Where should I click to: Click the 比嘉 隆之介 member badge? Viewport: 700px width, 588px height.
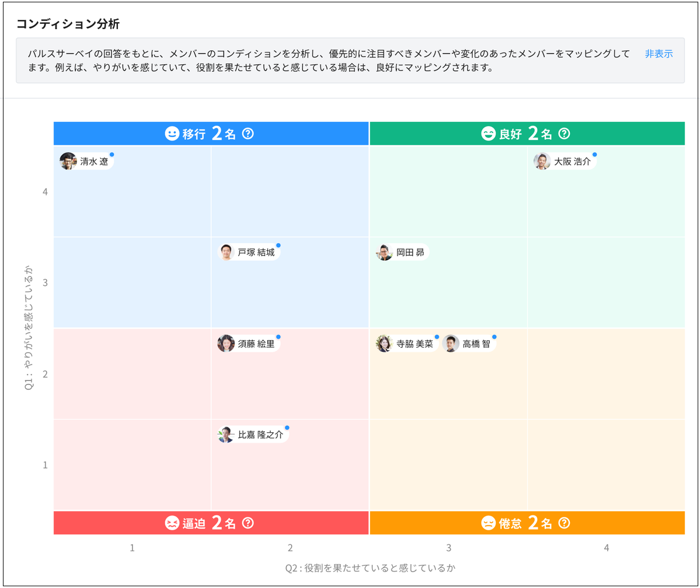[252, 434]
